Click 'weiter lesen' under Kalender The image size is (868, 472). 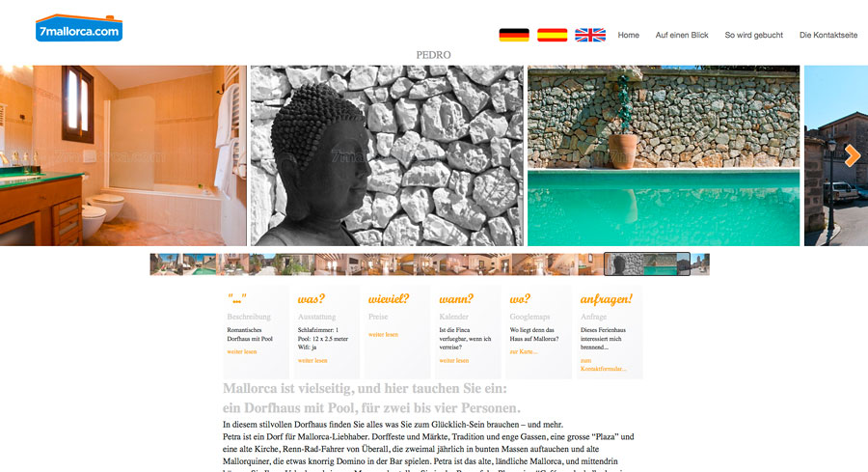pos(454,361)
